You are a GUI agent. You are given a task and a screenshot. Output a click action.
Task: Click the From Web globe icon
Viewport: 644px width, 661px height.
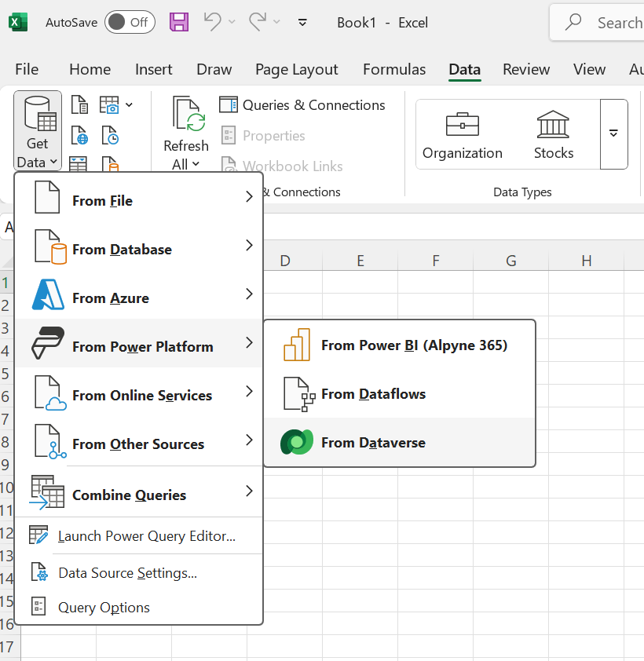79,135
